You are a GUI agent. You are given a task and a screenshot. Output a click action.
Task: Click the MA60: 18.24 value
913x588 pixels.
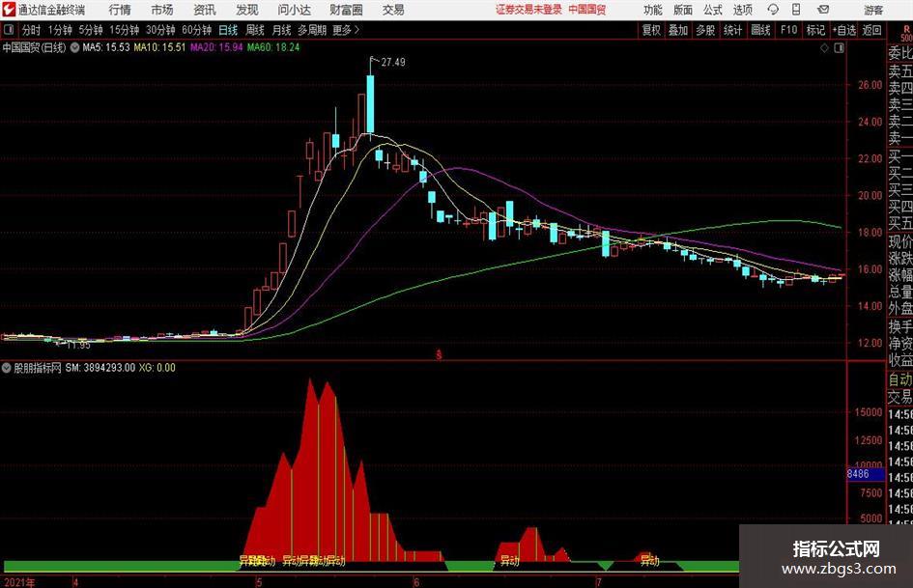click(273, 47)
